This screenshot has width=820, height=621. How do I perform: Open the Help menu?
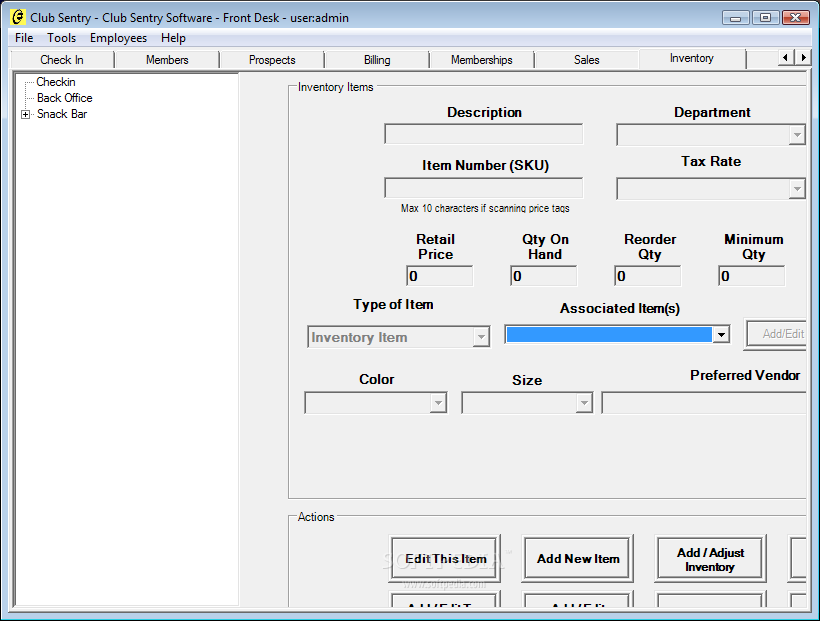tap(173, 38)
